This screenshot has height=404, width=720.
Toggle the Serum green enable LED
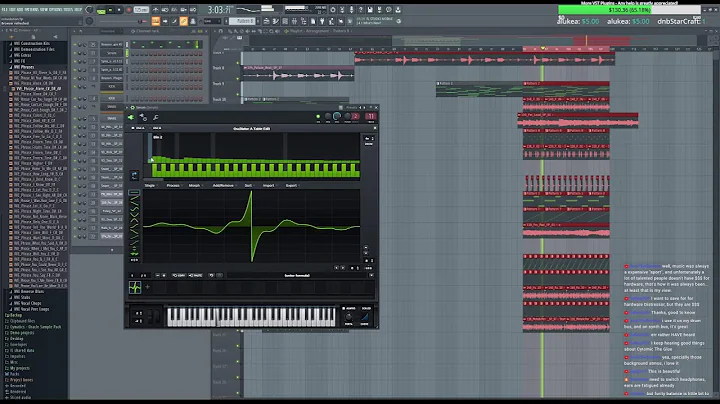(x=318, y=117)
